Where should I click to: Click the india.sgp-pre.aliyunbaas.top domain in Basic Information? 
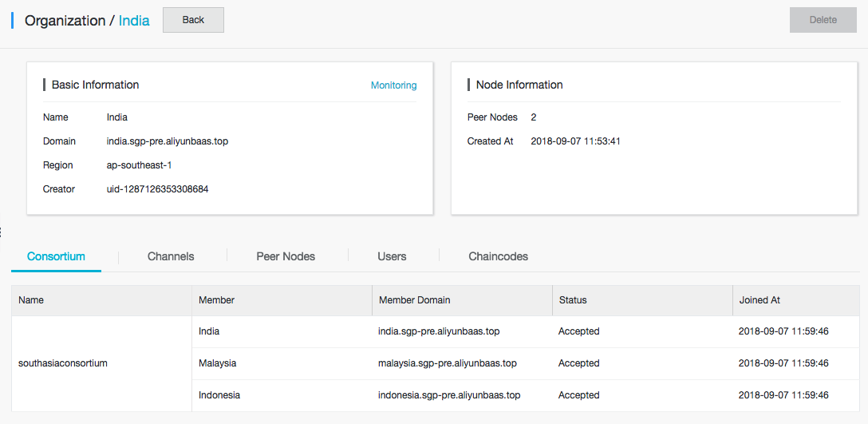pyautogui.click(x=168, y=141)
